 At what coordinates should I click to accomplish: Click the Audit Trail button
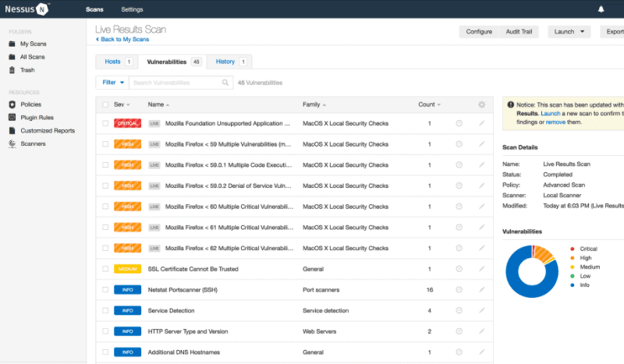tap(519, 31)
